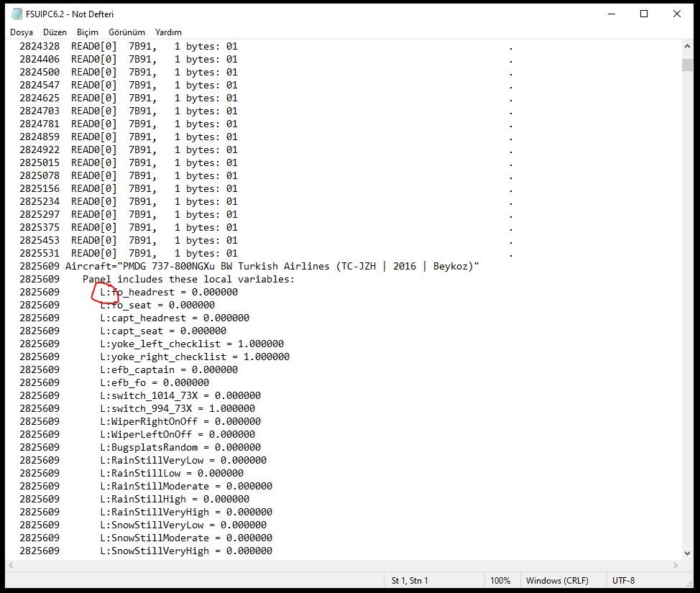Click the Aircraft="PMDG 737-800NGXu line
Screen dimensions: 700x593
(x=249, y=266)
